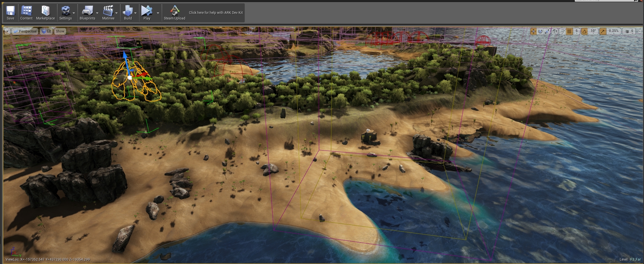Expand the Matinee dropdown arrow
Screen dimensions: 644x264
(116, 13)
